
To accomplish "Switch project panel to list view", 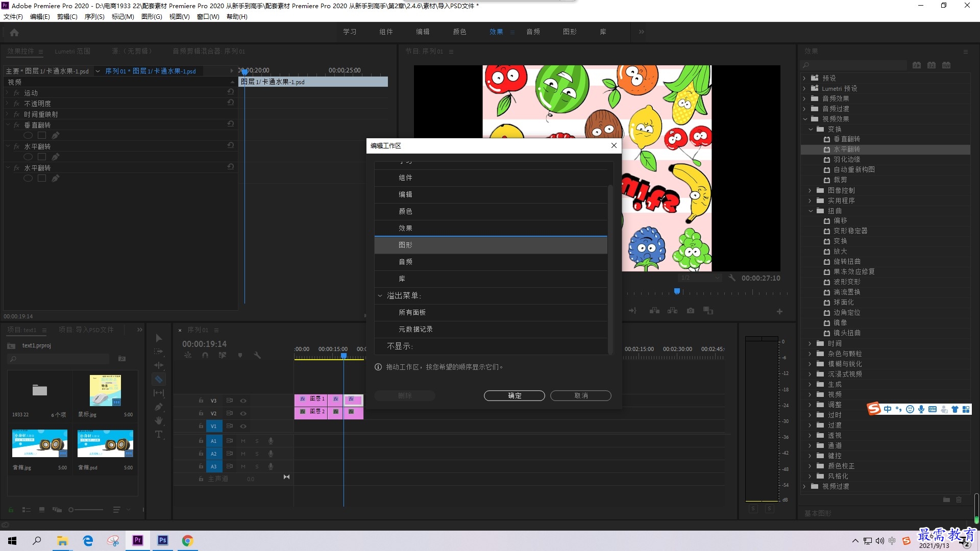I will [27, 509].
